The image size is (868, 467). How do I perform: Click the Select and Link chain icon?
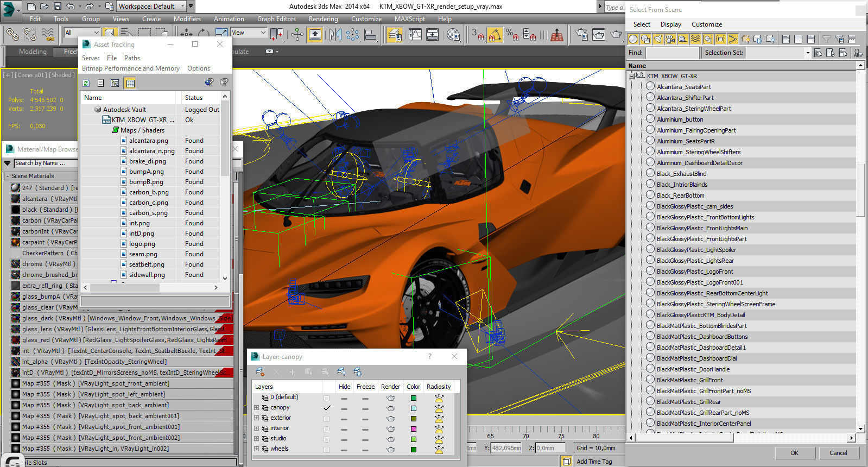[x=12, y=35]
